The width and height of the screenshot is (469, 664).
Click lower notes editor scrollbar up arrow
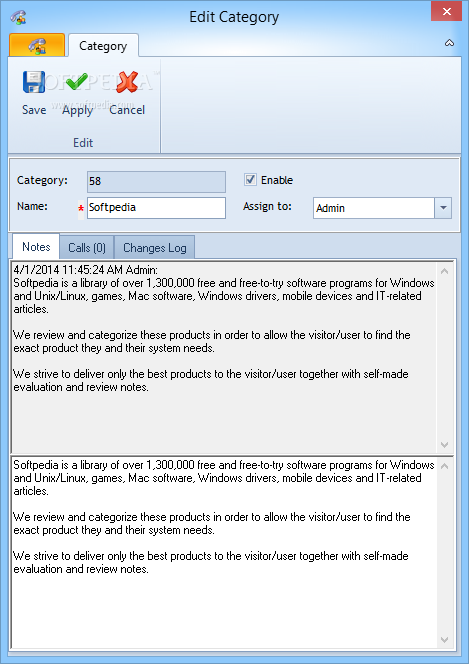tap(444, 466)
